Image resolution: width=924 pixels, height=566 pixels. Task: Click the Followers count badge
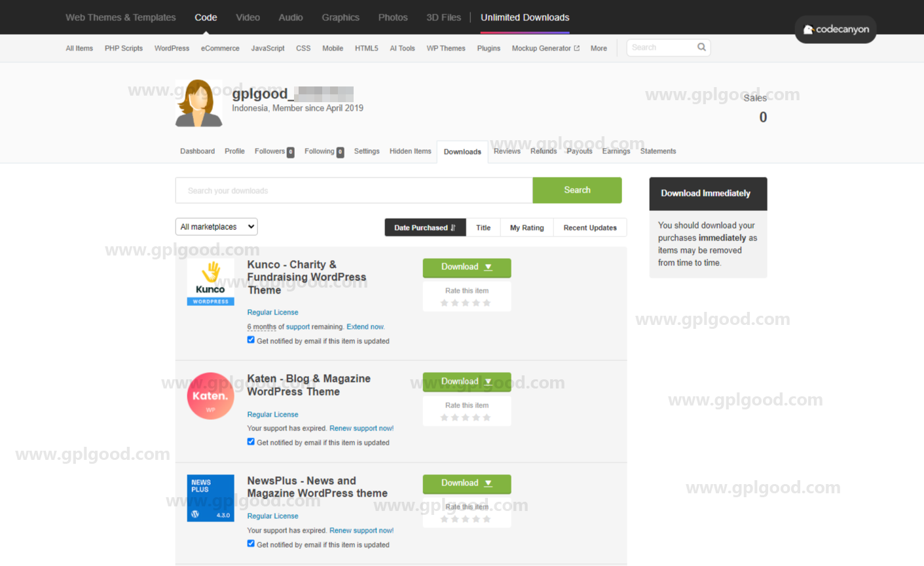coord(290,152)
